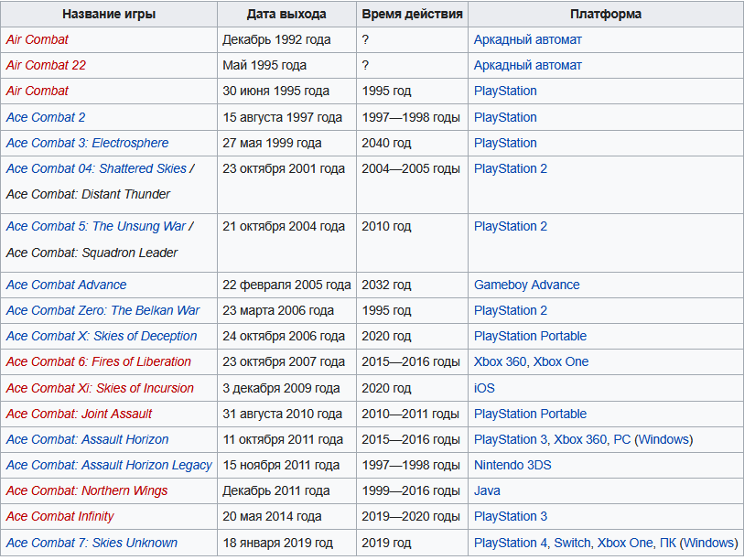Open the Air Combat 22 red link
The height and width of the screenshot is (560, 755).
46,66
